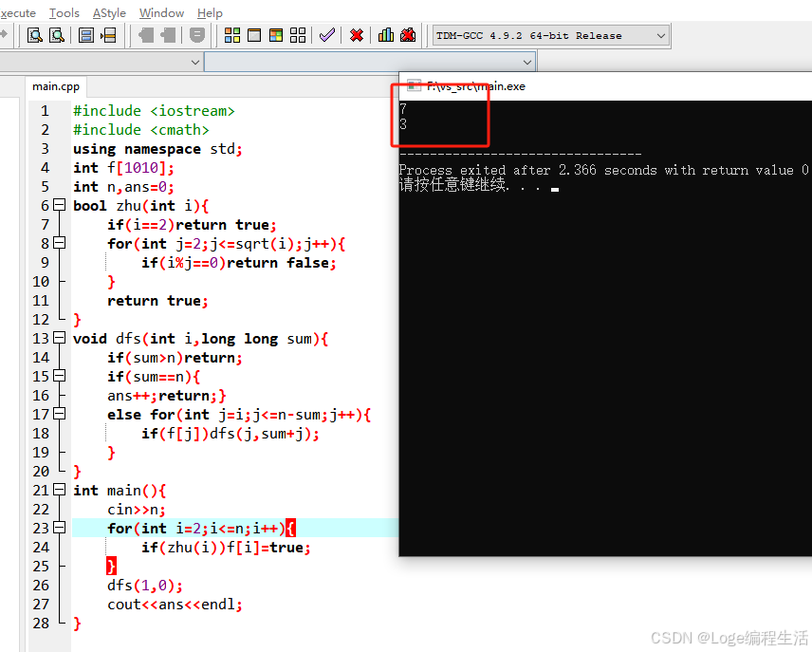Open the Help menu
The image size is (812, 652).
click(x=210, y=13)
